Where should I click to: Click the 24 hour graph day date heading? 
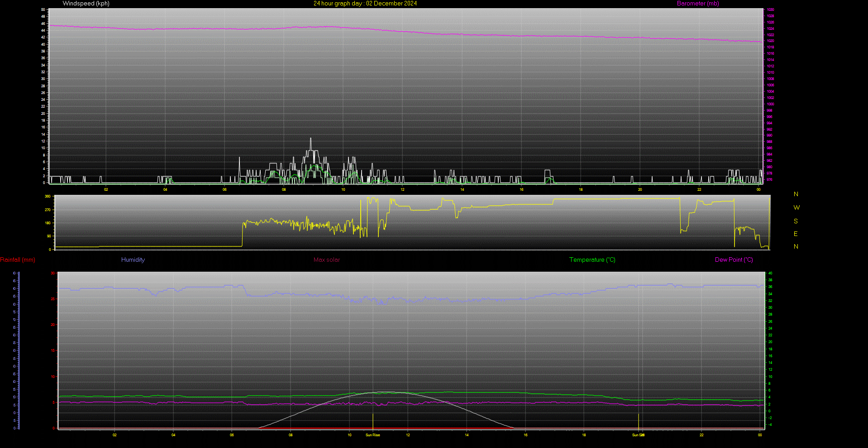click(365, 4)
